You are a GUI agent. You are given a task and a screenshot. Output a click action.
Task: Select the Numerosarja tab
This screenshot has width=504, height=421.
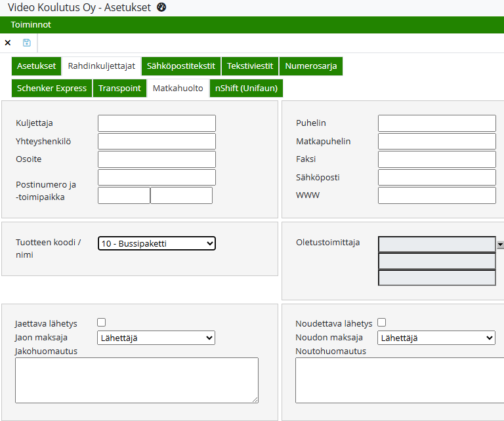click(x=310, y=66)
